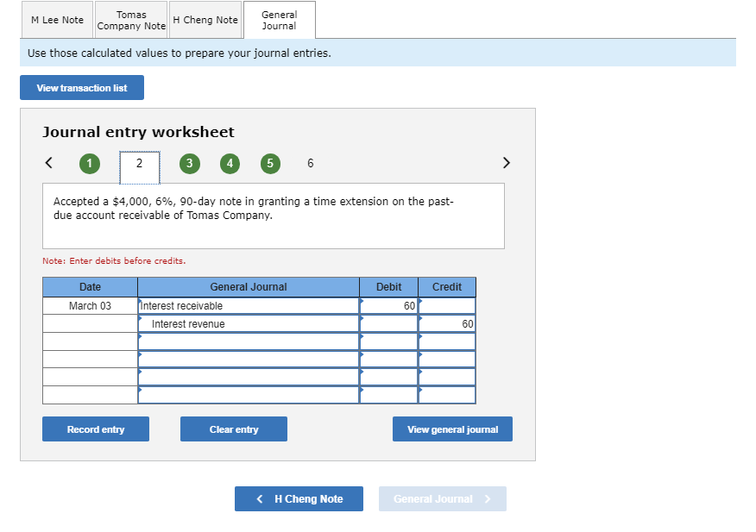This screenshot has width=756, height=532.
Task: Select the General Journal tab
Action: pyautogui.click(x=280, y=20)
